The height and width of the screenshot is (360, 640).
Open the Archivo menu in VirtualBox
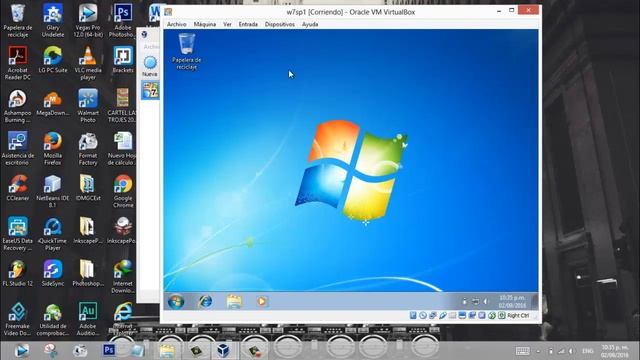tap(177, 24)
